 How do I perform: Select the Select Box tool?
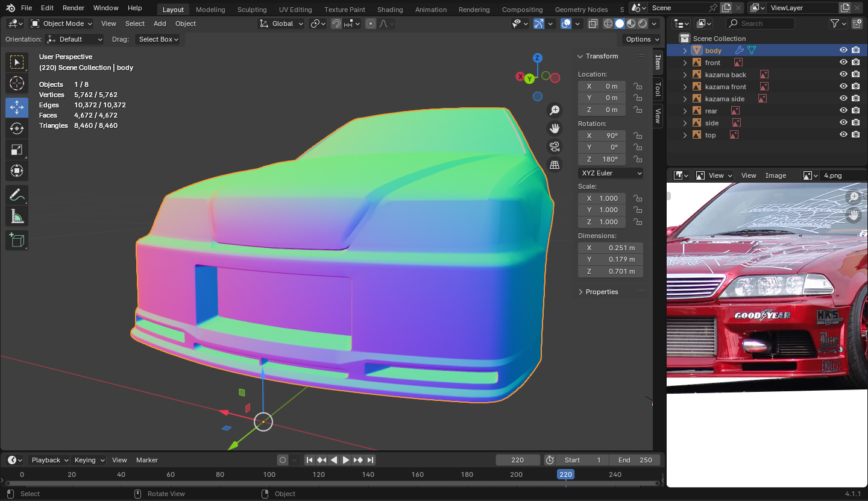(17, 62)
